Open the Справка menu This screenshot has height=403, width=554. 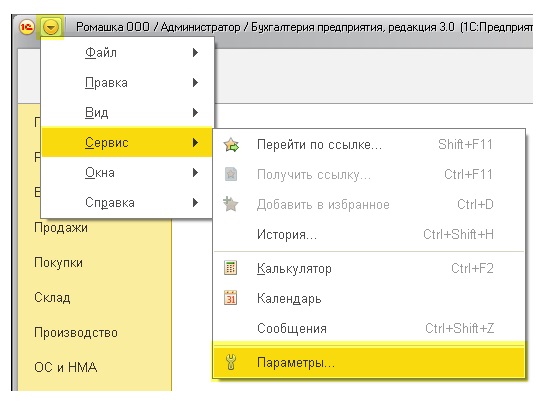click(126, 203)
